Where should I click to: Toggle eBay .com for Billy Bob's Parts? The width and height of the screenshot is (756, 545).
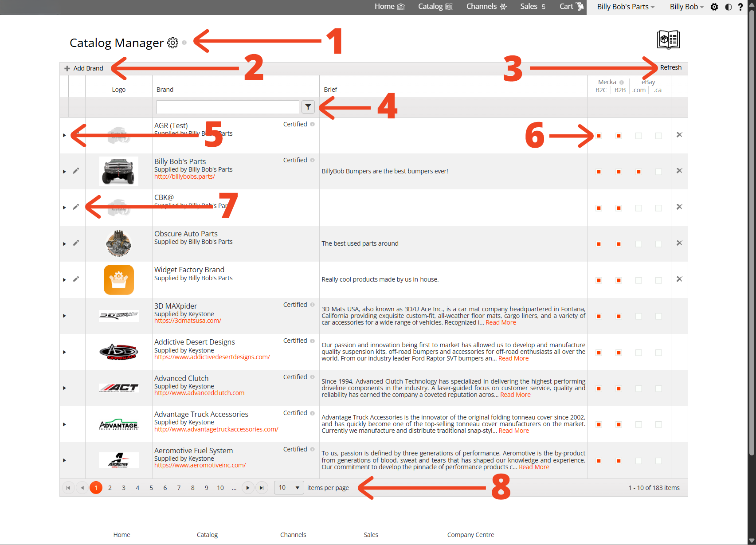(x=638, y=172)
